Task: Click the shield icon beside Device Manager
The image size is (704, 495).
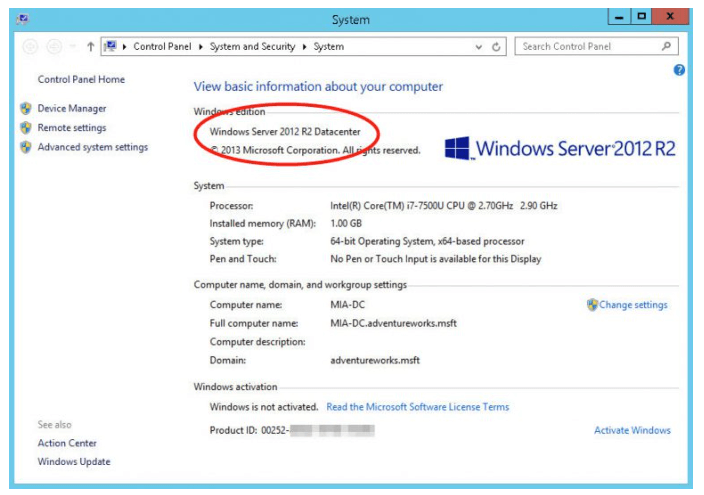Action: pos(26,108)
